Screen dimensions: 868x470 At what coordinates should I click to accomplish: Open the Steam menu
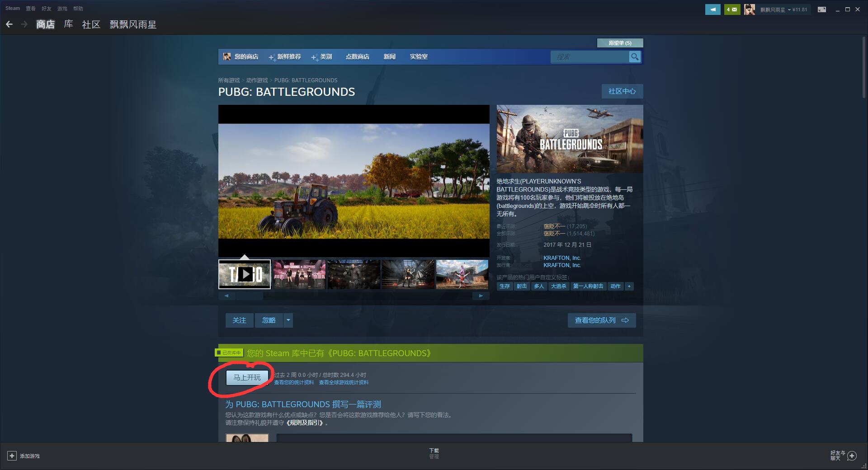pyautogui.click(x=13, y=8)
